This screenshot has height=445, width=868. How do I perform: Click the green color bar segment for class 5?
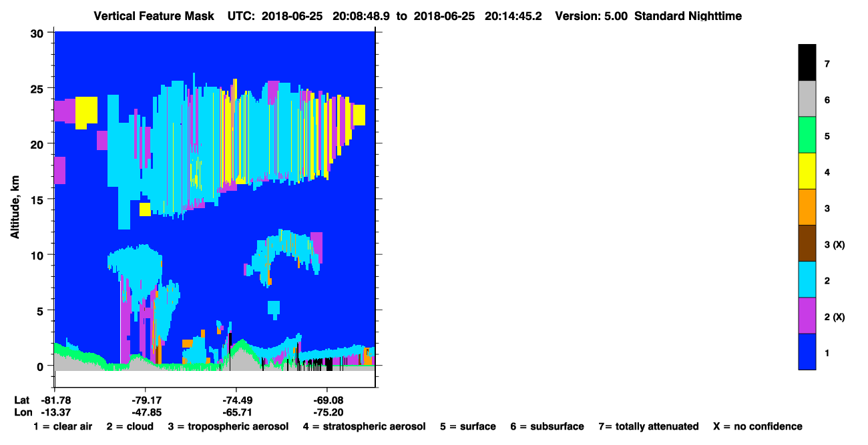pos(807,135)
